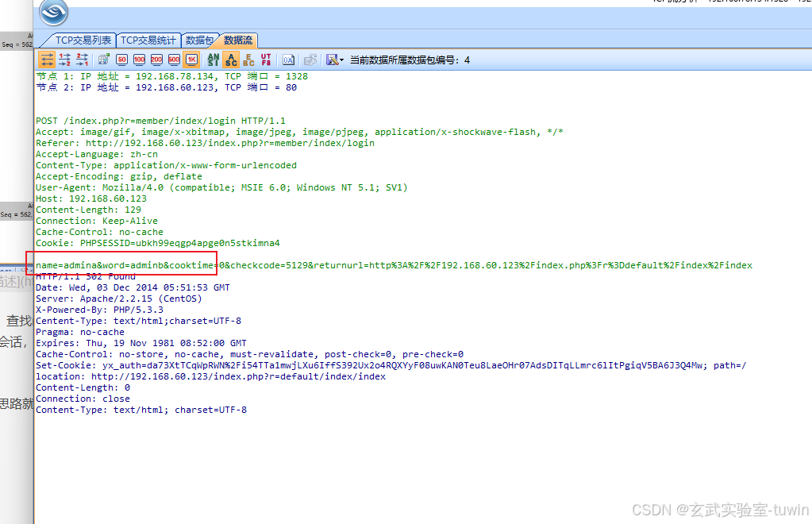
Task: Limit display to 200 packets
Action: (x=156, y=60)
